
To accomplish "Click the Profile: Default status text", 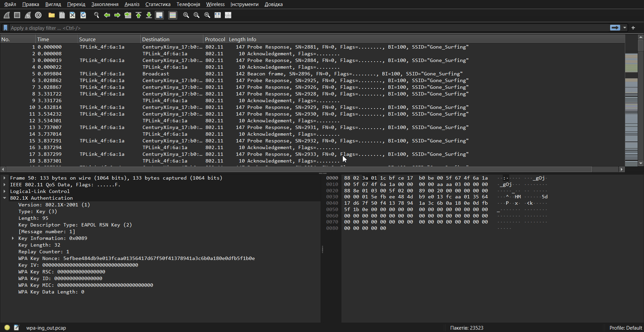I will 625,328.
